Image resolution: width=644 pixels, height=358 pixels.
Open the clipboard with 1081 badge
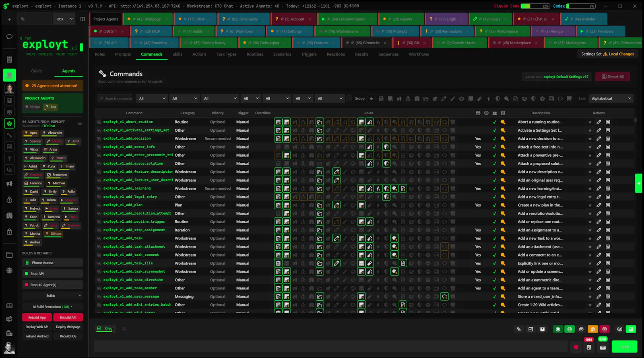pos(589,347)
